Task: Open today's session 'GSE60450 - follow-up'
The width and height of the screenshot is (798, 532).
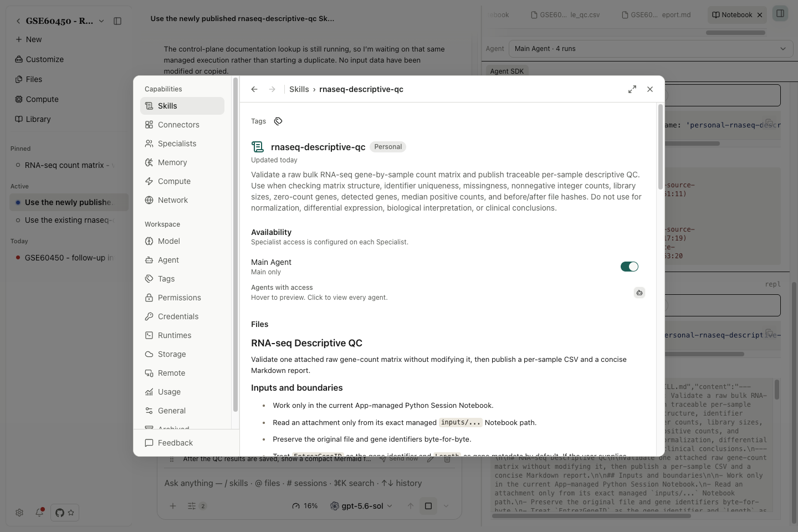Action: pos(69,258)
